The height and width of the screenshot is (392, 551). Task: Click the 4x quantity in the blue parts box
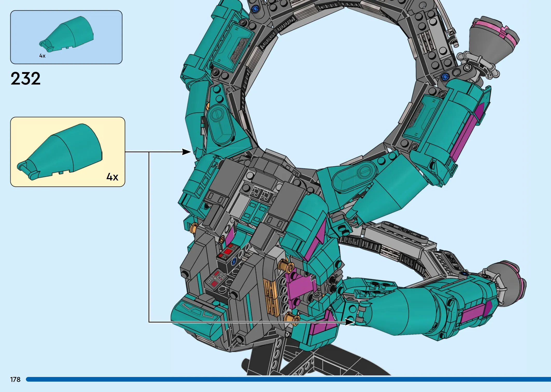coord(43,56)
